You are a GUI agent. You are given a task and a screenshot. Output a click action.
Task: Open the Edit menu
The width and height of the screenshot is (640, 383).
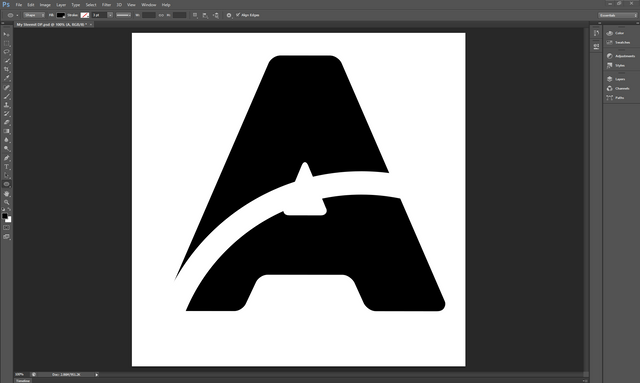[31, 5]
